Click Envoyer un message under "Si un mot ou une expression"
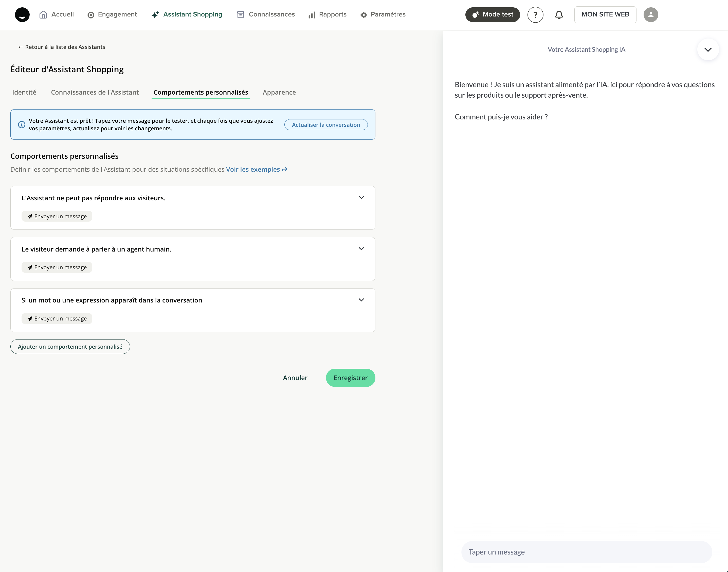The width and height of the screenshot is (728, 572). (57, 318)
